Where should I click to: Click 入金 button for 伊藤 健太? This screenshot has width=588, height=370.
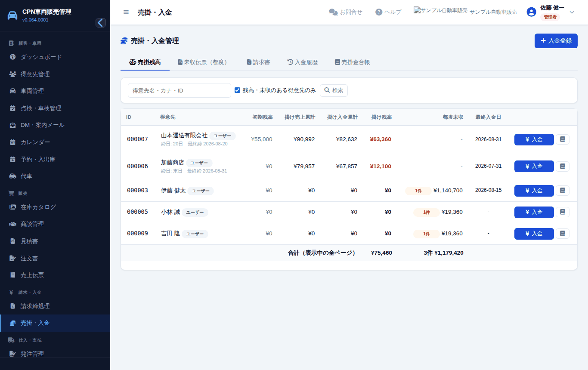pos(534,191)
